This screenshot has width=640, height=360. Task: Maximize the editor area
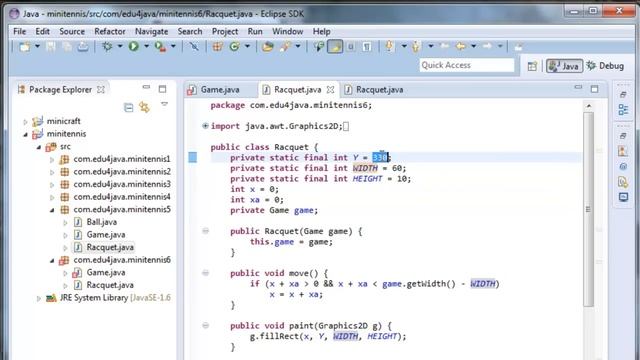coord(594,89)
